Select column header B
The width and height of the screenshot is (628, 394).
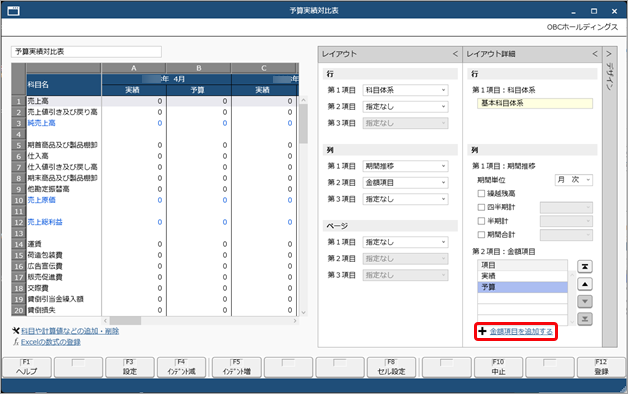click(x=199, y=68)
